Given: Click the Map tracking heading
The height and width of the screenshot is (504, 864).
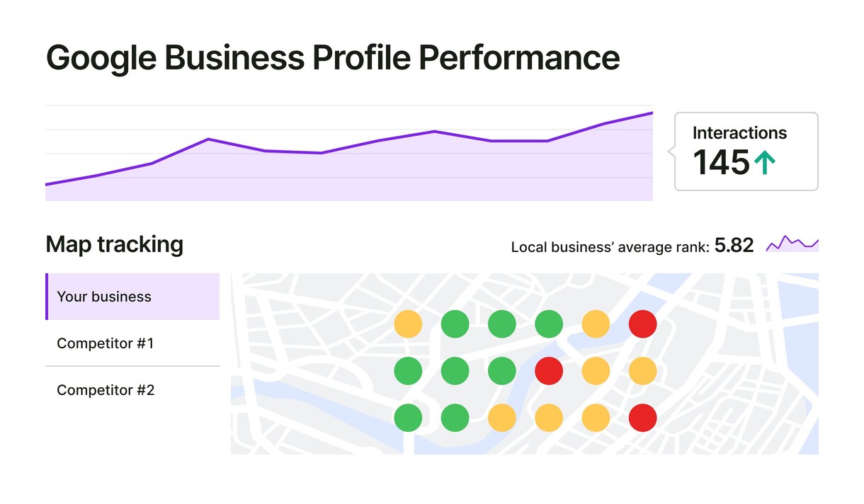Looking at the screenshot, I should pos(115,244).
